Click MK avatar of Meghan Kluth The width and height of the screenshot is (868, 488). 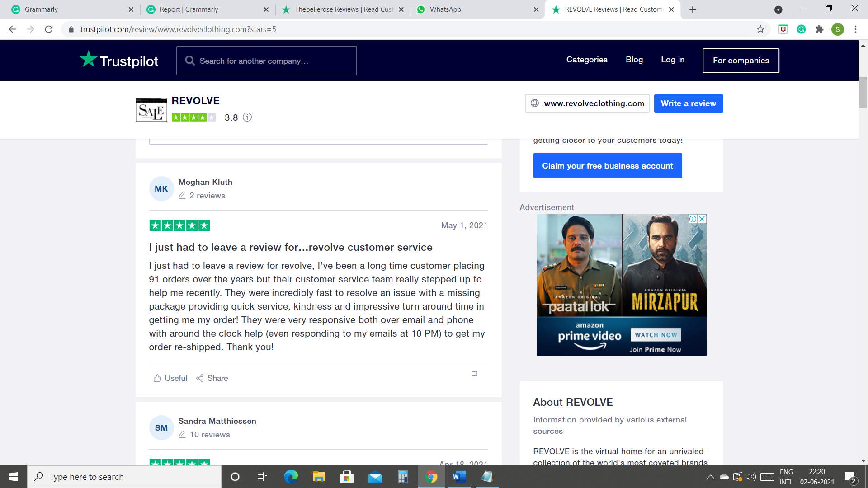click(161, 189)
